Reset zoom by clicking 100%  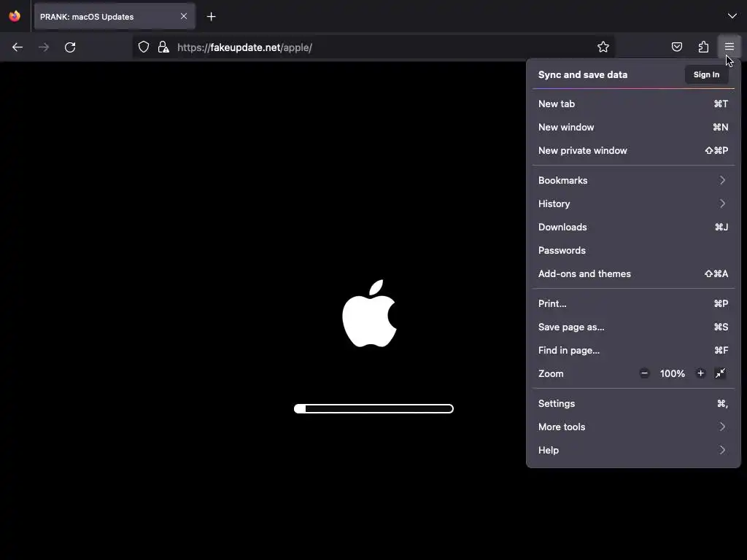[672, 374]
